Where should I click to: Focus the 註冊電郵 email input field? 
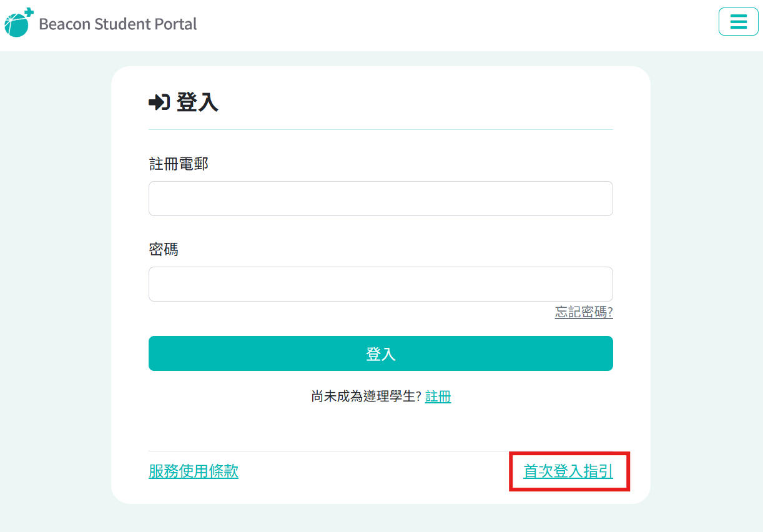point(380,199)
